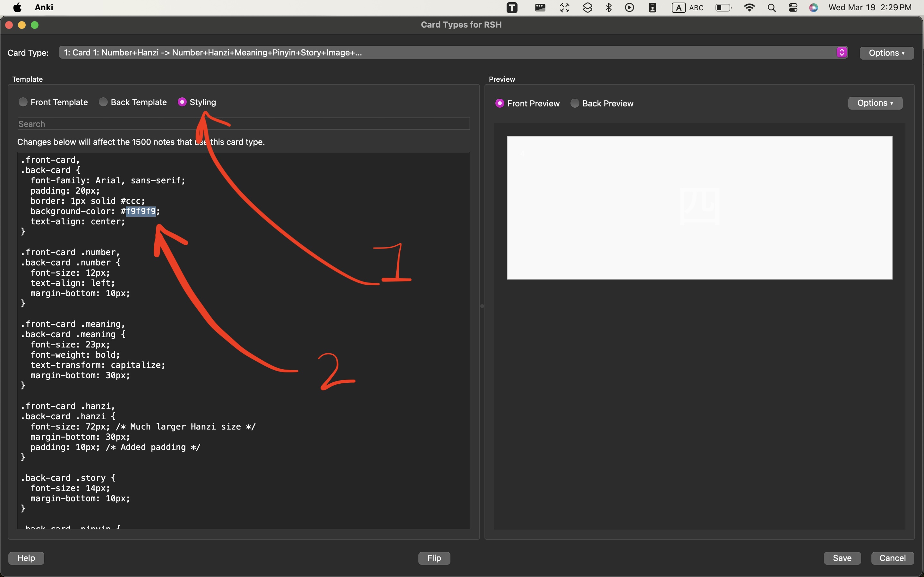
Task: Click the Apple menu
Action: coord(18,7)
